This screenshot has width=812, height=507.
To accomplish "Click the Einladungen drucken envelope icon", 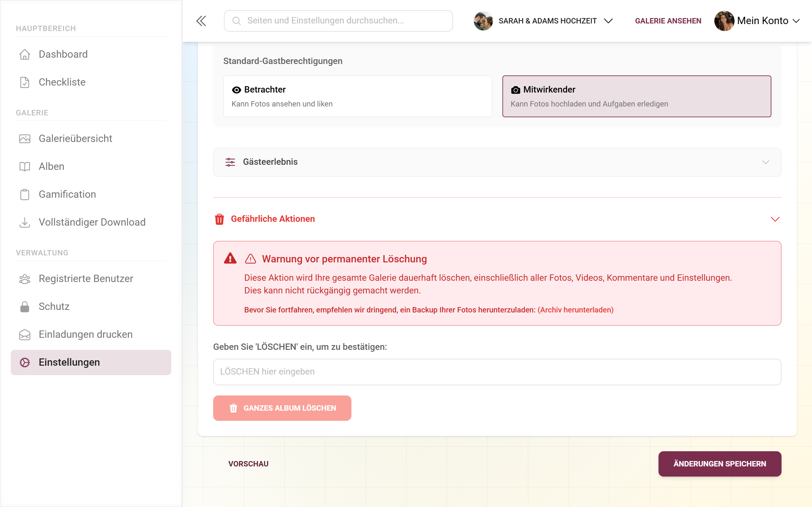I will [24, 334].
